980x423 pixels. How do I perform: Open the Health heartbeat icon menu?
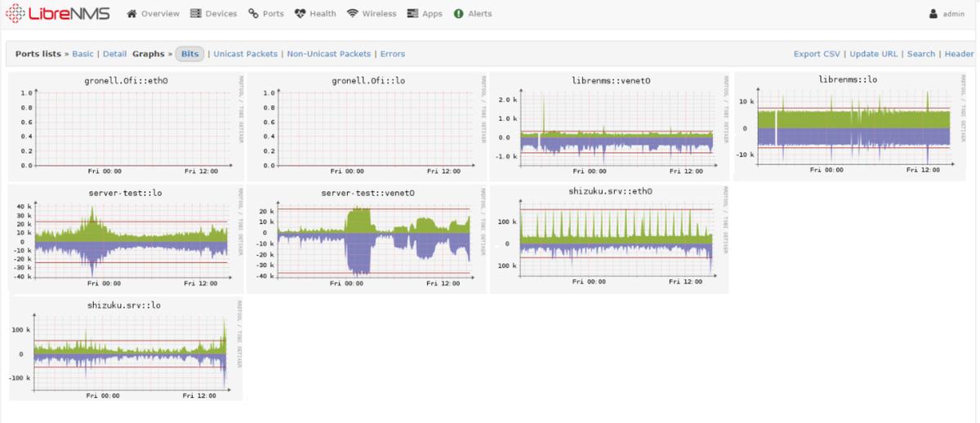315,14
